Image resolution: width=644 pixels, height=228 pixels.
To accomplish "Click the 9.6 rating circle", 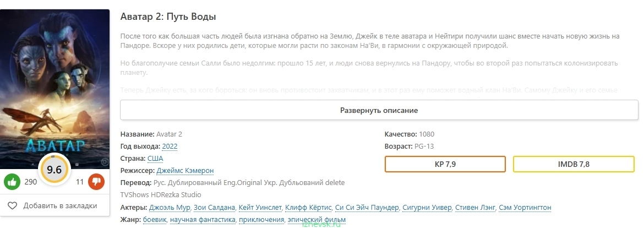I will coord(54,170).
